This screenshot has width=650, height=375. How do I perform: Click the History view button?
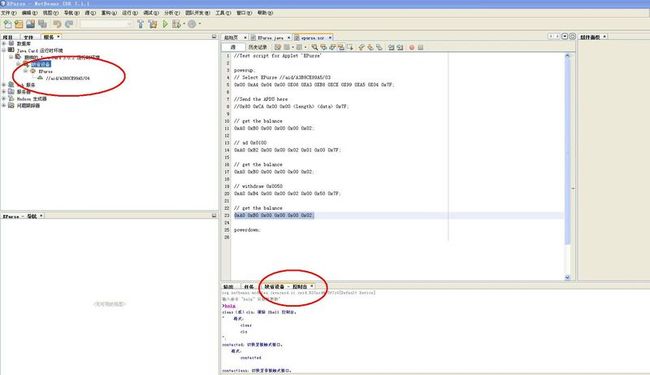click(257, 47)
